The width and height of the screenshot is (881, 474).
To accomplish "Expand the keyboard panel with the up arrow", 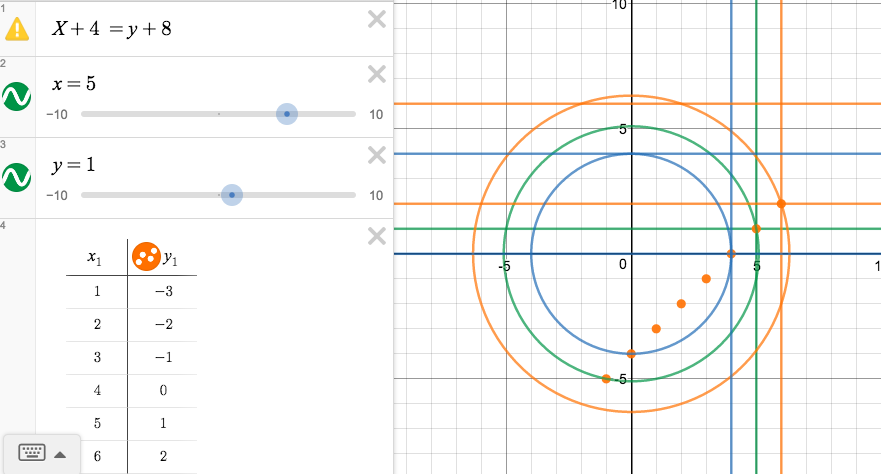I will pos(60,454).
